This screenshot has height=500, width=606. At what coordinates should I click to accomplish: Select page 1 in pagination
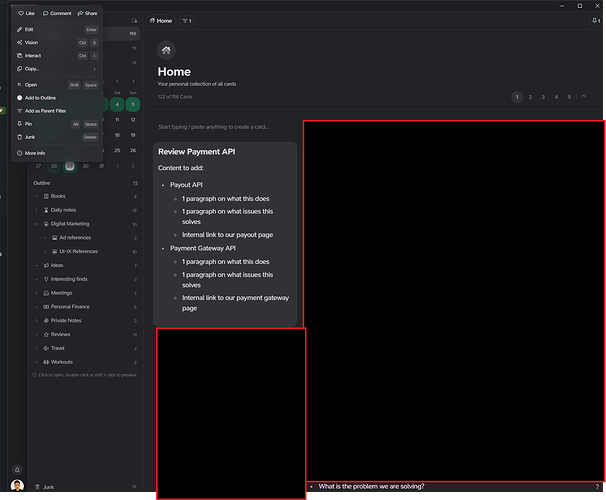[517, 97]
